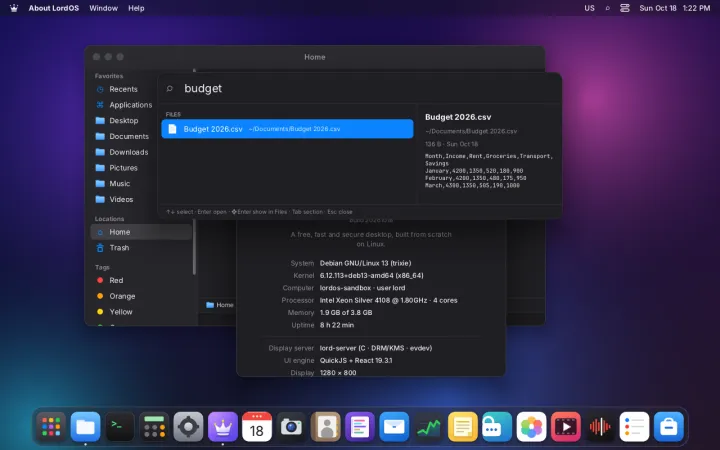The height and width of the screenshot is (450, 720).
Task: Click the file icon of Budget 2026.csv result
Action: pos(172,129)
